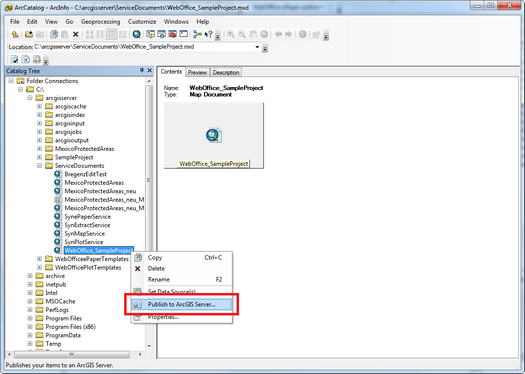Switch to the Description tab
This screenshot has width=525, height=374.
click(226, 72)
